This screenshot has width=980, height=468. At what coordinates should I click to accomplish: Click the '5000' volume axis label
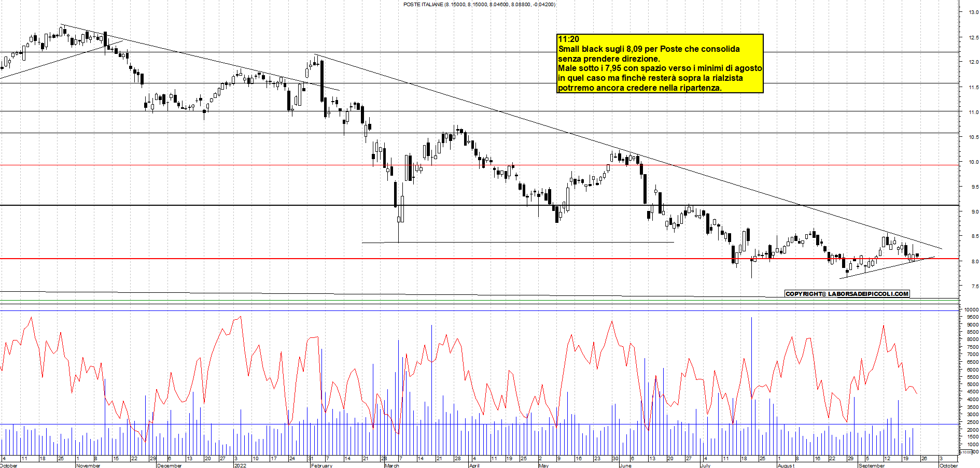coord(973,385)
